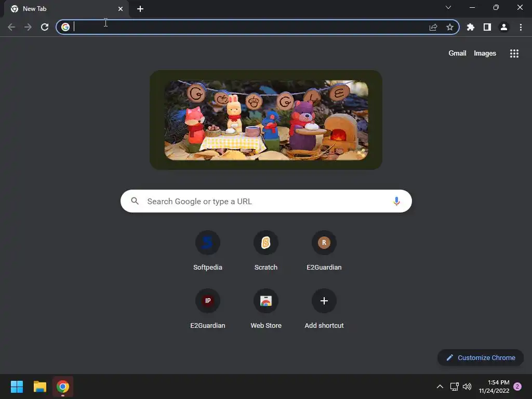532x399 pixels.
Task: Open the E2Guardian shortcut with the R icon
Action: [324, 251]
